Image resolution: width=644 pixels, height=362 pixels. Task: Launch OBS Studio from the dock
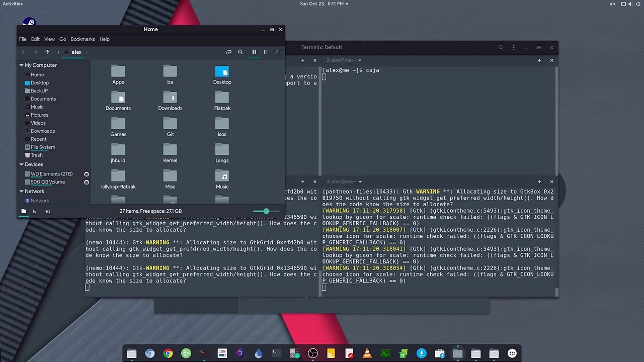[x=313, y=353]
